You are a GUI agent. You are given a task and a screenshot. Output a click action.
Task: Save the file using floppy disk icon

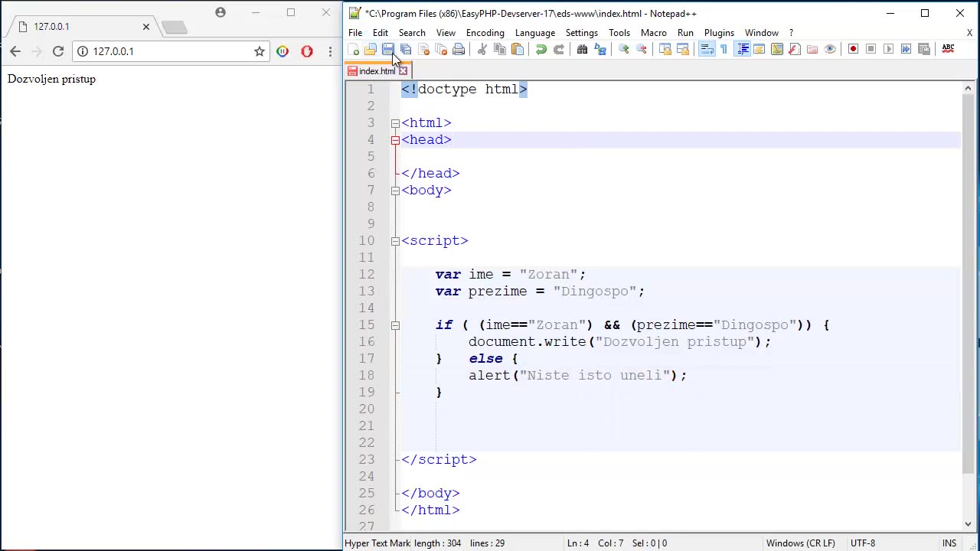387,49
